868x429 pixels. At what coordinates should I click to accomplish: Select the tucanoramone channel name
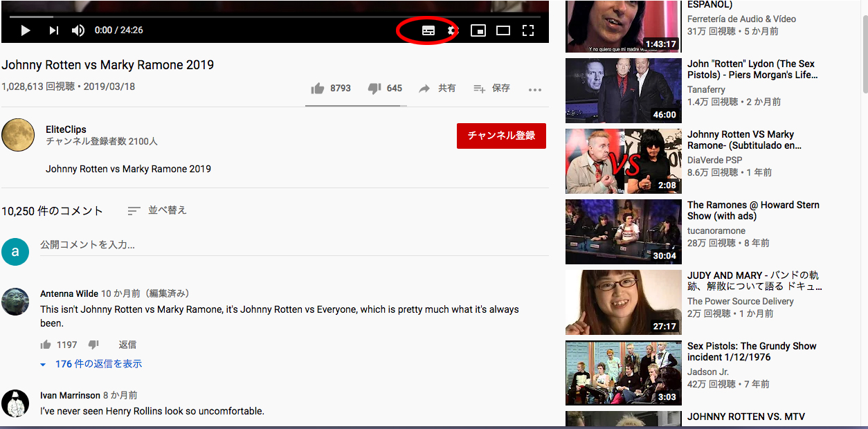(716, 230)
